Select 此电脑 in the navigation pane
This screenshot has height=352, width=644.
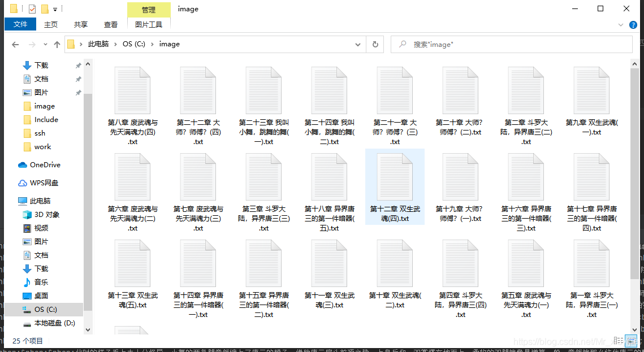click(x=40, y=201)
